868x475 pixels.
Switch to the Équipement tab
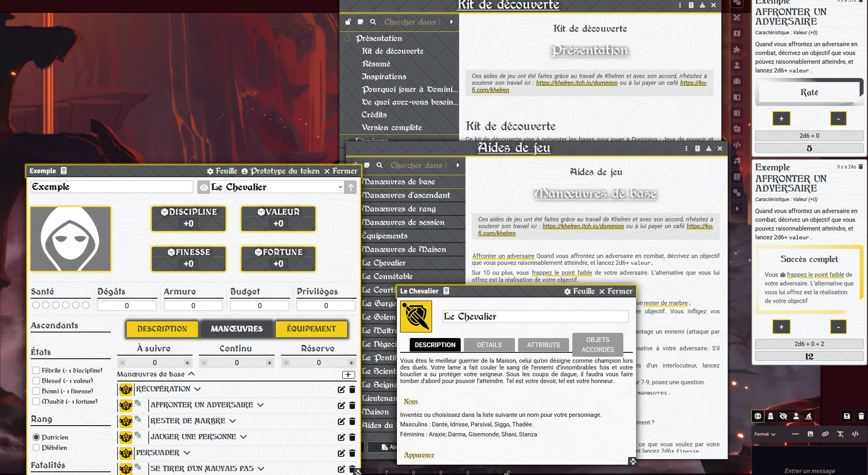tap(311, 329)
